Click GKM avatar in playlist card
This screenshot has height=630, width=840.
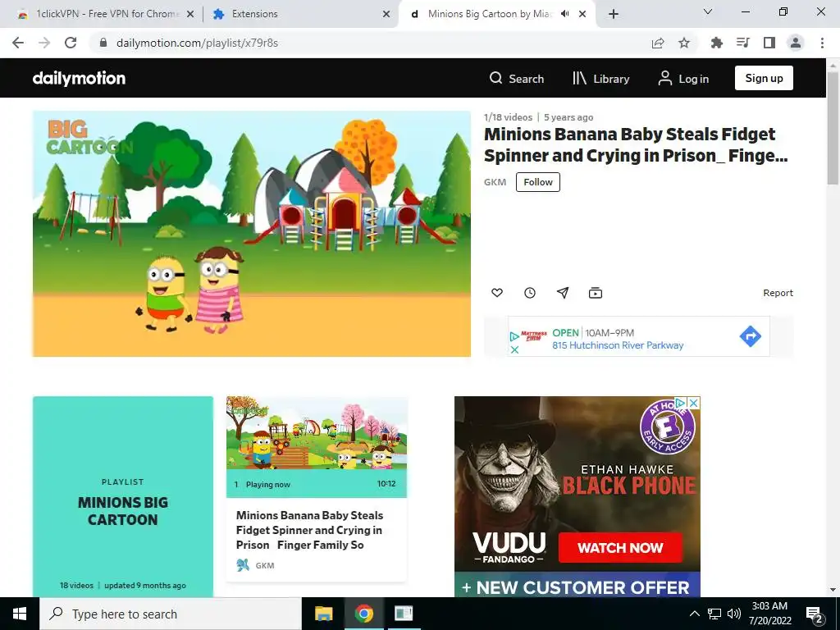point(243,565)
